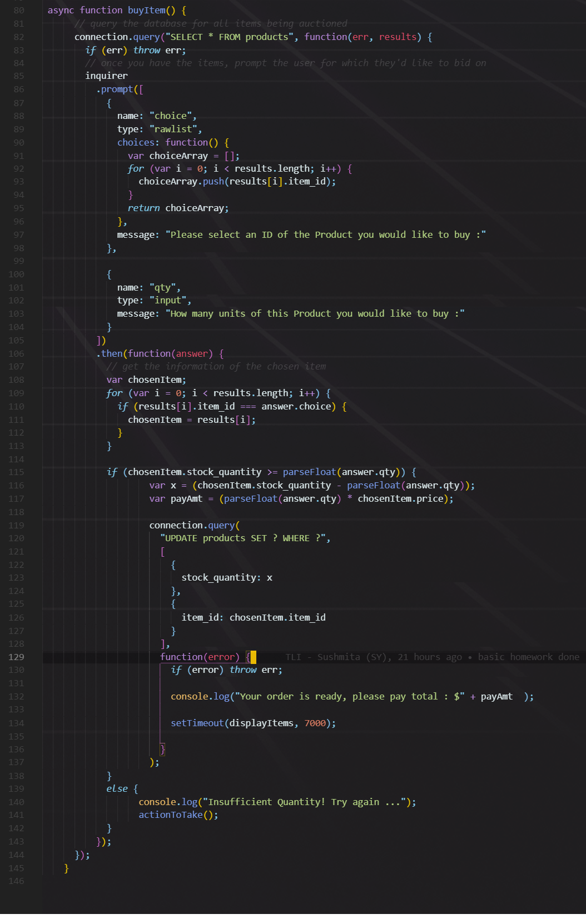Click the 7000 timeout value

coord(315,723)
